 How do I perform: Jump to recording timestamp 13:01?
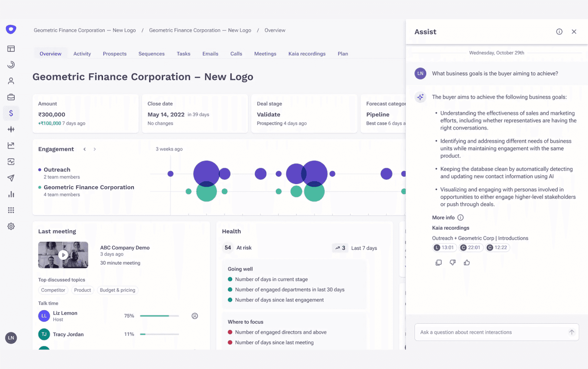click(x=445, y=247)
